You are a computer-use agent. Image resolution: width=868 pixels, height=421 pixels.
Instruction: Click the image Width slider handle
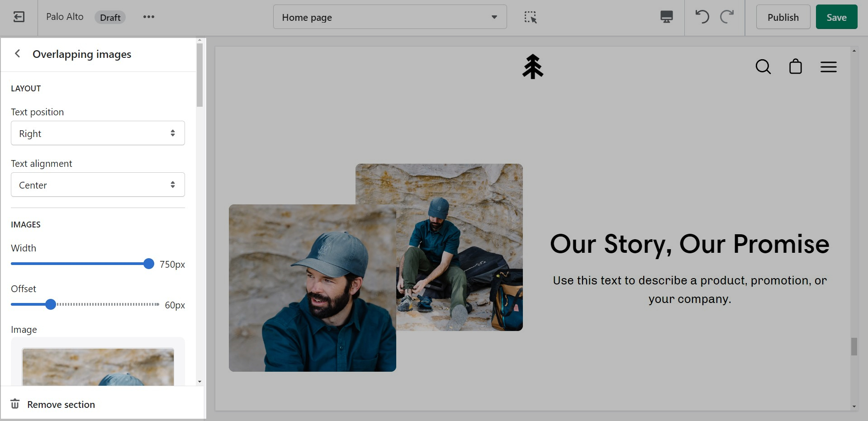[148, 264]
